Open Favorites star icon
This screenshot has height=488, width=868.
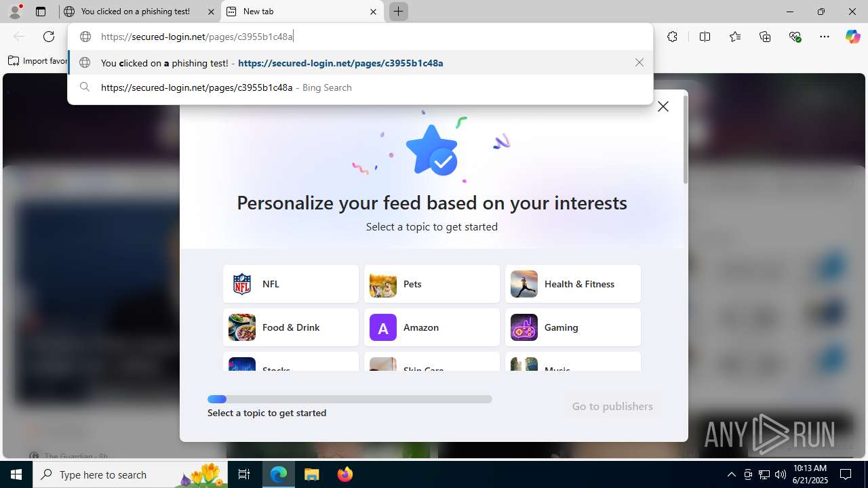click(x=735, y=37)
